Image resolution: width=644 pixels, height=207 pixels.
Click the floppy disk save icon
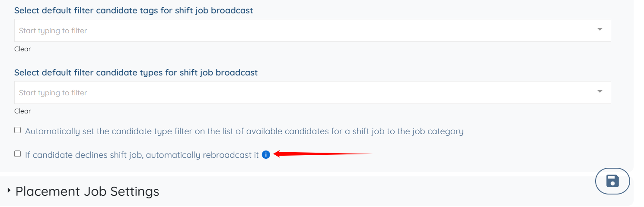point(612,181)
